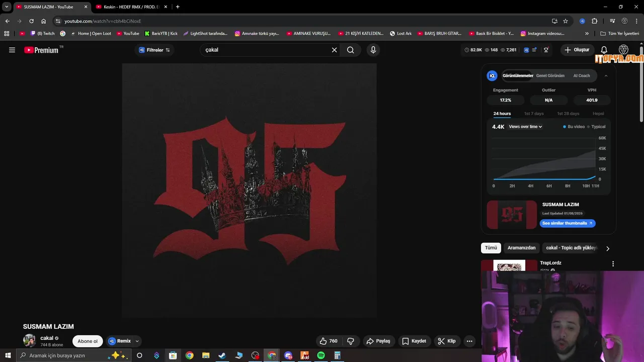644x362 pixels.
Task: Start voice search with microphone
Action: (x=373, y=50)
